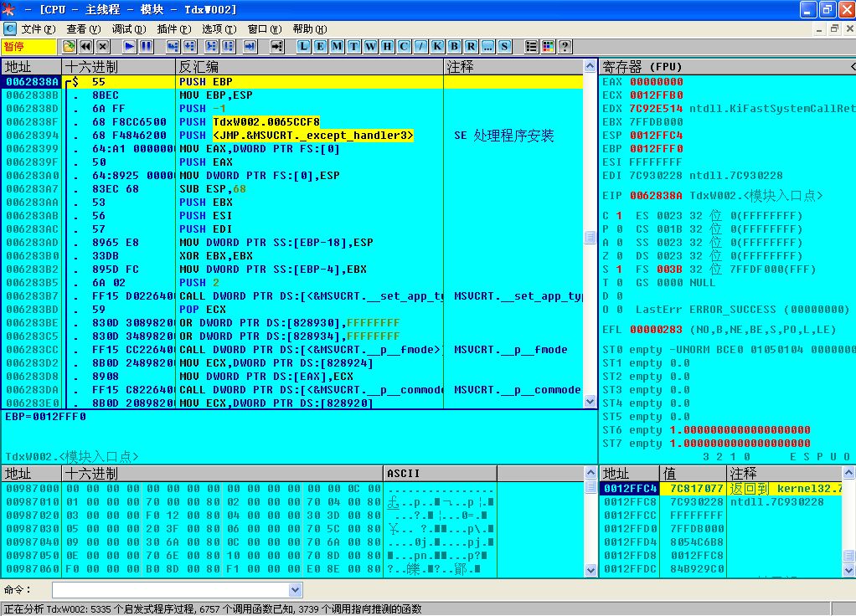Show References window via R button
This screenshot has width=856, height=616.
tap(471, 46)
